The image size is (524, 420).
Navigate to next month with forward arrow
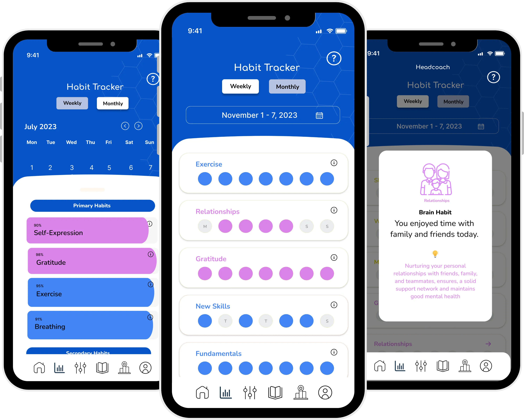[140, 126]
